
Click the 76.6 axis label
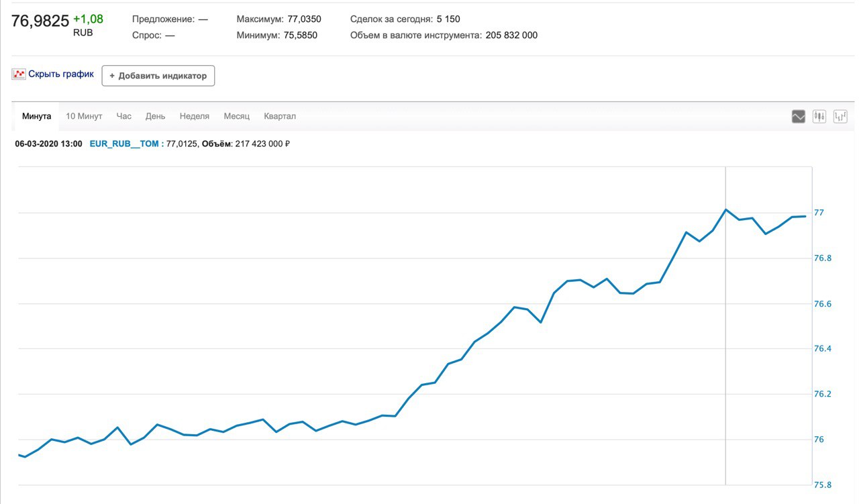[823, 304]
